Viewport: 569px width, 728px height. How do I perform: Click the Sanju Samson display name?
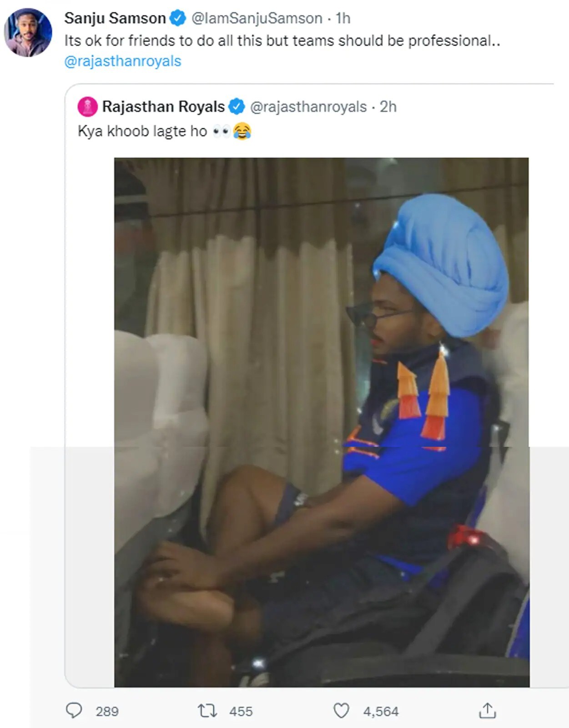(115, 18)
